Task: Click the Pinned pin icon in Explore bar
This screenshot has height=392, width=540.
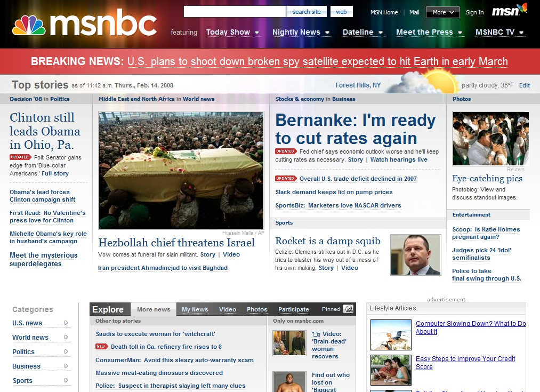Action: pyautogui.click(x=348, y=309)
